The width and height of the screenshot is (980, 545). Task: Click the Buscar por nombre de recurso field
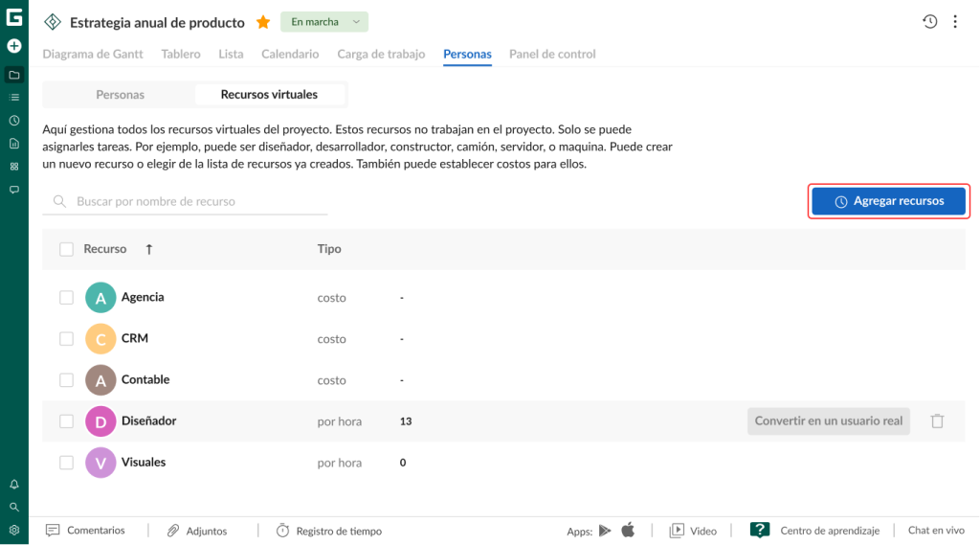pos(185,201)
